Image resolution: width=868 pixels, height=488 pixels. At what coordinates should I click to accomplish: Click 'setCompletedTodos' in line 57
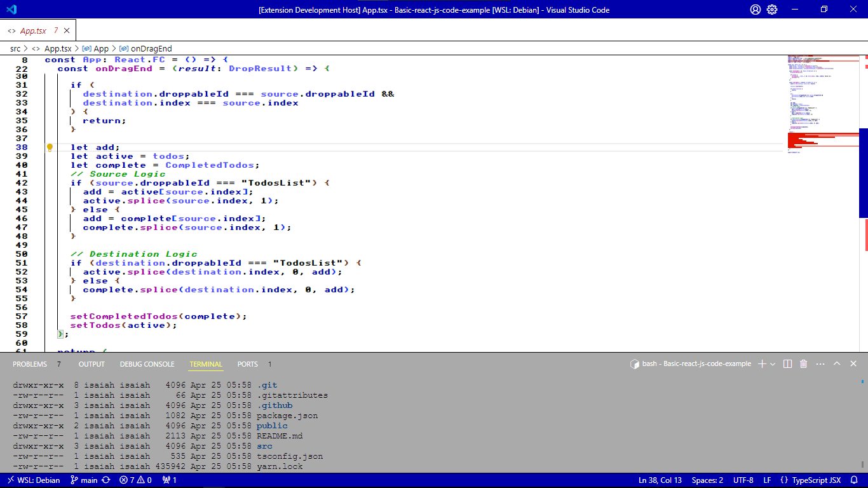124,316
